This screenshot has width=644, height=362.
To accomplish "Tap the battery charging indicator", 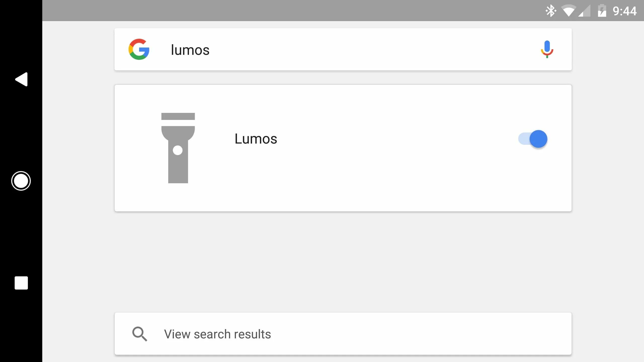I will tap(602, 11).
